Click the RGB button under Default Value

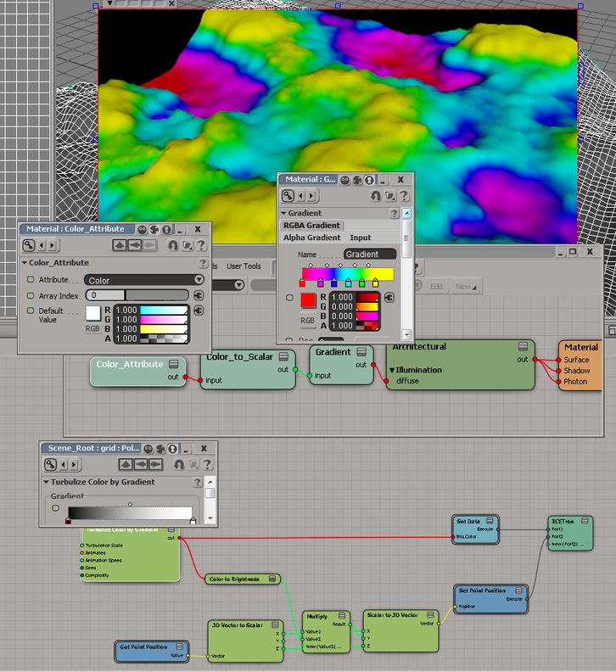(92, 328)
